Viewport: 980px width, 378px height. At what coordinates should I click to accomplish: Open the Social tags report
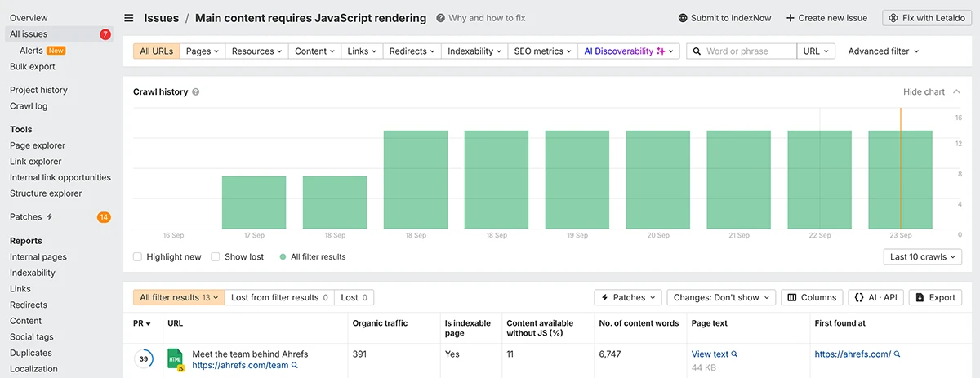(32, 336)
